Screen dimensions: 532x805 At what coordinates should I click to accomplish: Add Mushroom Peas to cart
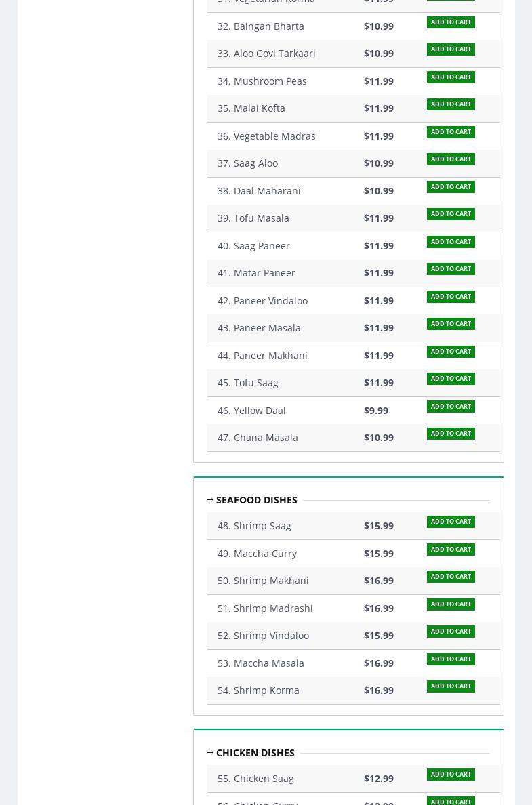pyautogui.click(x=451, y=77)
